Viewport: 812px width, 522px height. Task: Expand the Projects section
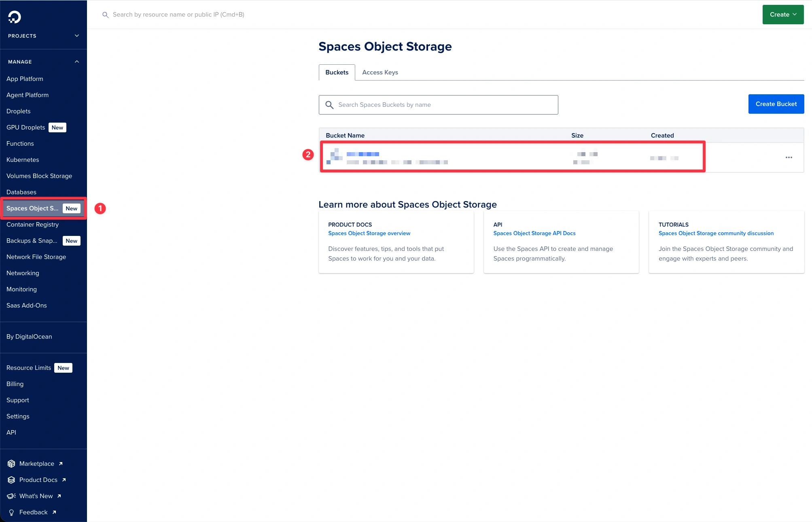tap(76, 36)
